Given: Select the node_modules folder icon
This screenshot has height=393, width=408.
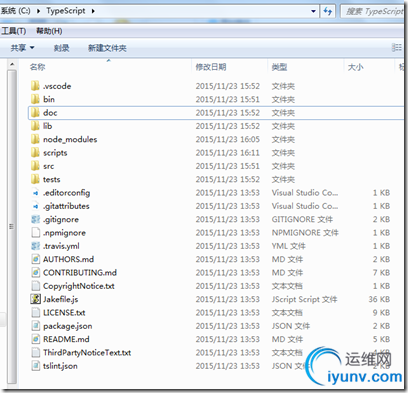Looking at the screenshot, I should (35, 139).
